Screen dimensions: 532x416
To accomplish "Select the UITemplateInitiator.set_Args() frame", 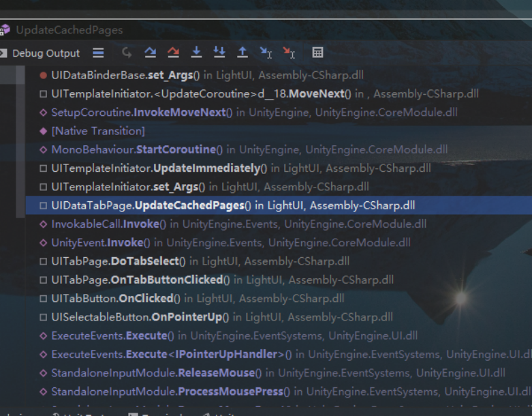I will pos(279,187).
